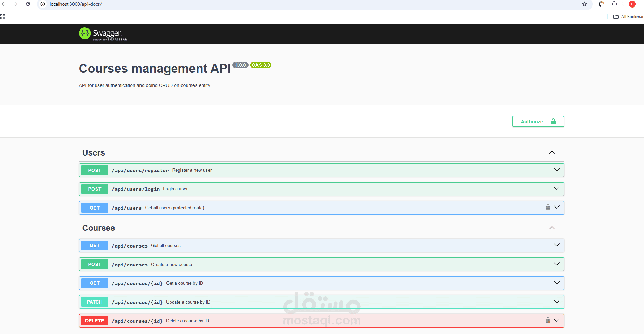Click the lock icon on GET /api/users
644x334 pixels.
click(548, 207)
